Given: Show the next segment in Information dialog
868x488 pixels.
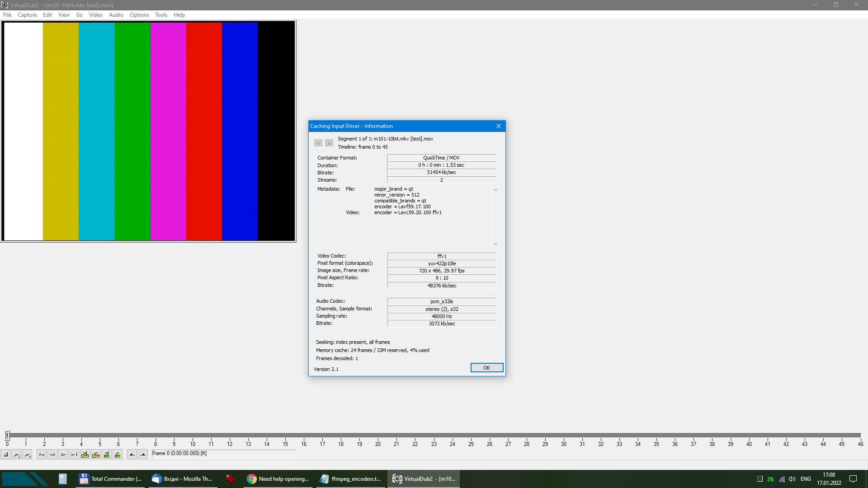Looking at the screenshot, I should (329, 143).
